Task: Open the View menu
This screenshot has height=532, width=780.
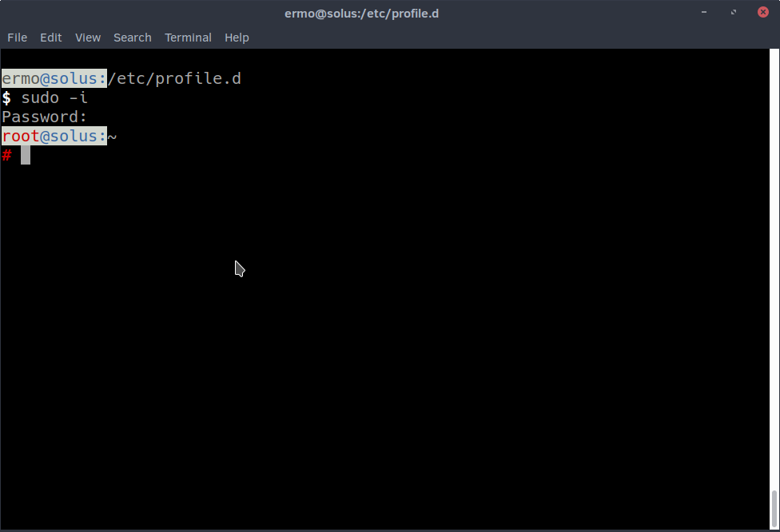Action: 88,38
